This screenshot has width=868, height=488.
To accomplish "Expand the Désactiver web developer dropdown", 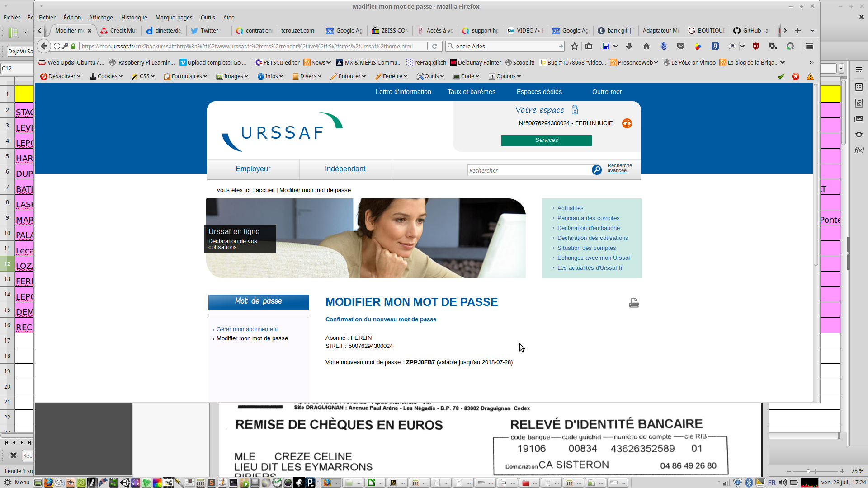I will (61, 76).
